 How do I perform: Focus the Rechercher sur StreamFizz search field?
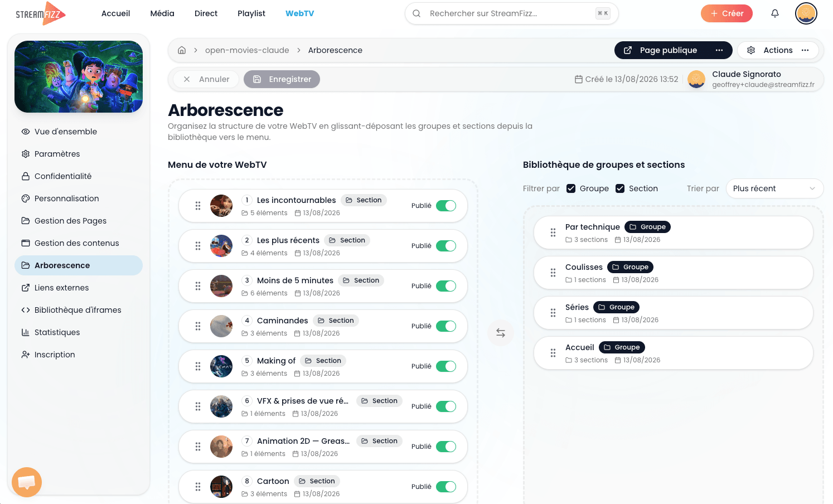(x=512, y=13)
